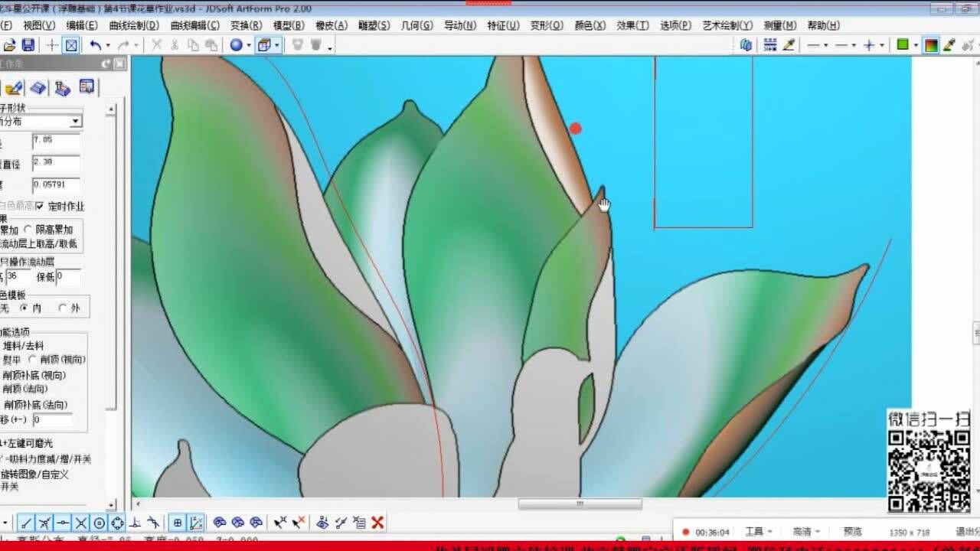980x551 pixels.
Task: Click the 预览 preview button in recorder bar
Action: tap(853, 531)
